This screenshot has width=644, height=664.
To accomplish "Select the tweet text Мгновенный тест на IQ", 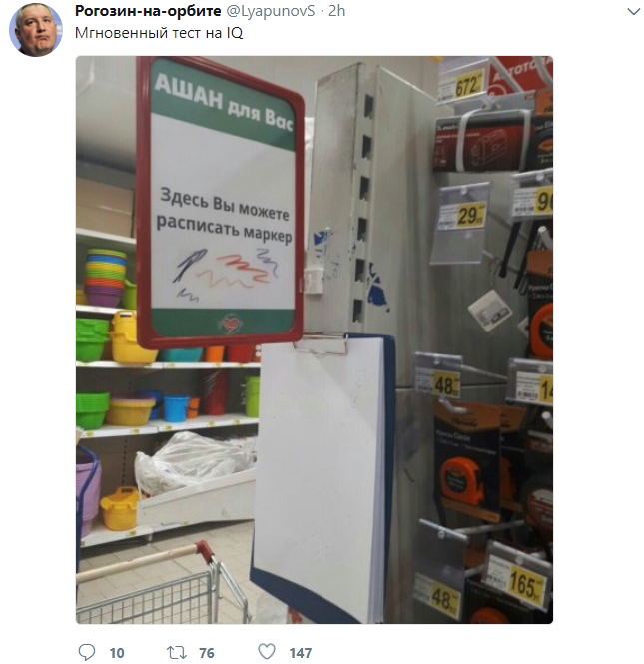I will coord(159,33).
